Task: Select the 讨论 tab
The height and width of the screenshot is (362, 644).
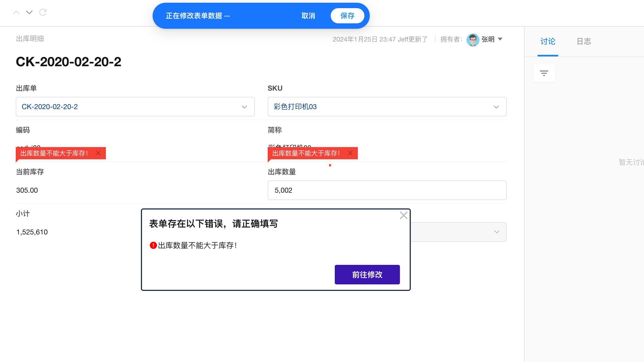Action: (x=548, y=42)
